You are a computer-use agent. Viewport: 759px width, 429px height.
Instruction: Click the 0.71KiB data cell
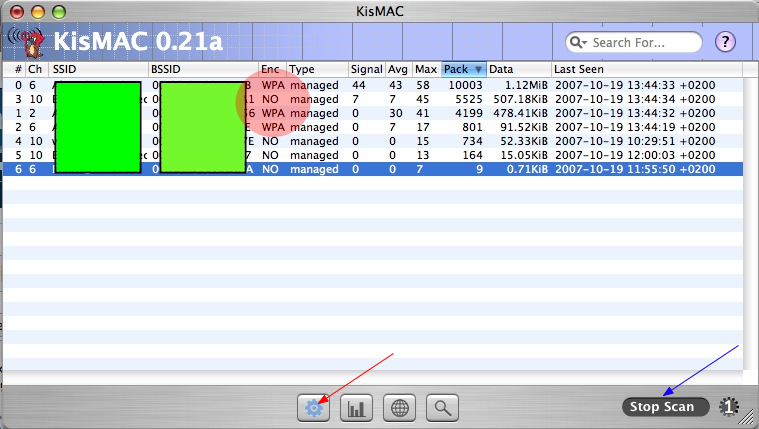[527, 169]
